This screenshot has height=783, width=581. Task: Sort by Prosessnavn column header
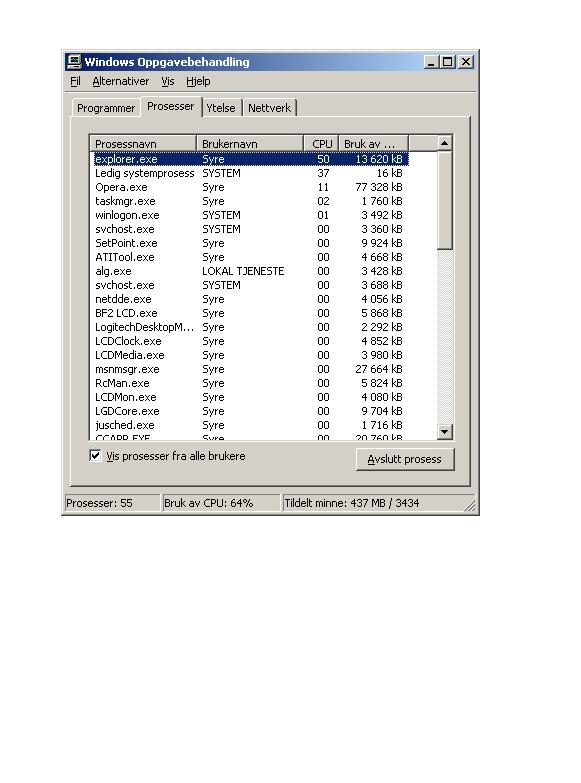pos(143,144)
